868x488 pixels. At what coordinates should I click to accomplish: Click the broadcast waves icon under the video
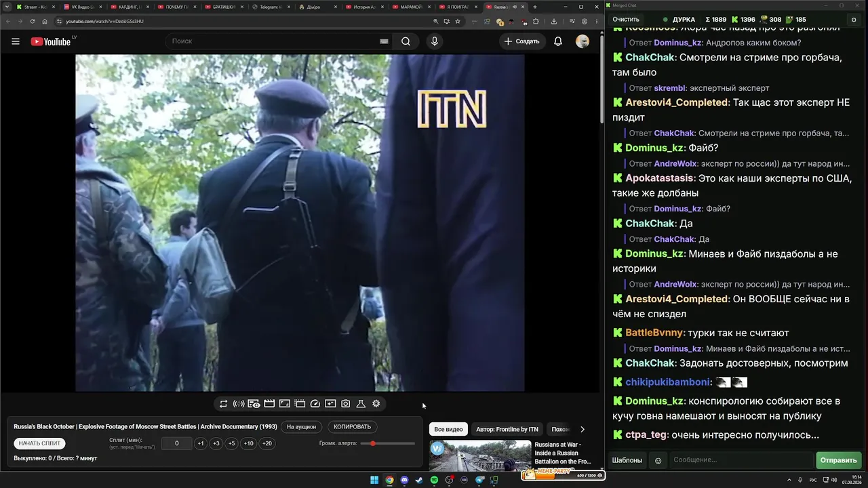point(239,404)
